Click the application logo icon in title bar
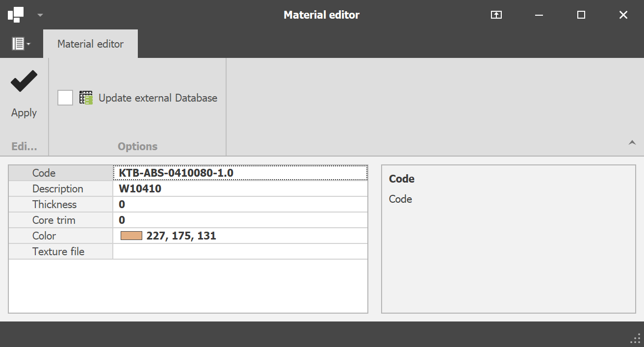 coord(16,15)
